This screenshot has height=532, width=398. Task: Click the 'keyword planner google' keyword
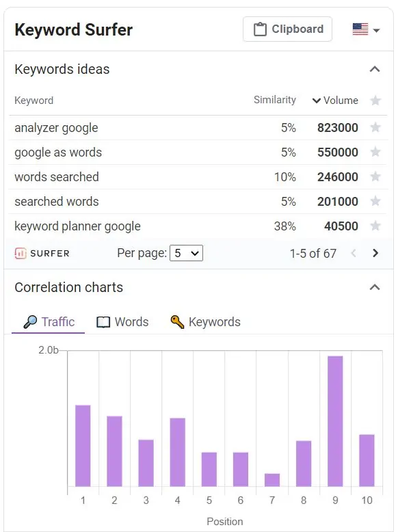(x=77, y=226)
